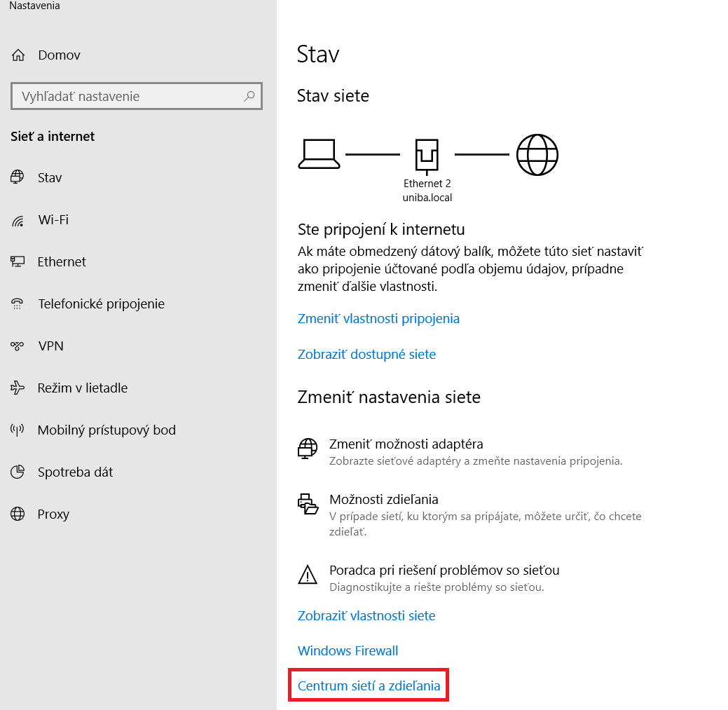Open the Spotreba dát pie chart icon
Image resolution: width=728 pixels, height=710 pixels.
click(x=18, y=472)
